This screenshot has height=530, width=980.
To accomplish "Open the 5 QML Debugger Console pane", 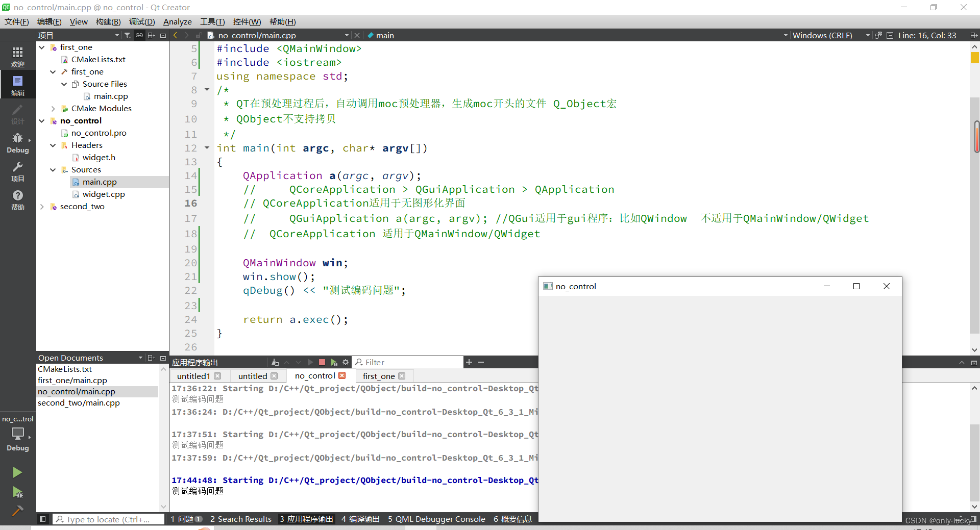I will coord(436,519).
